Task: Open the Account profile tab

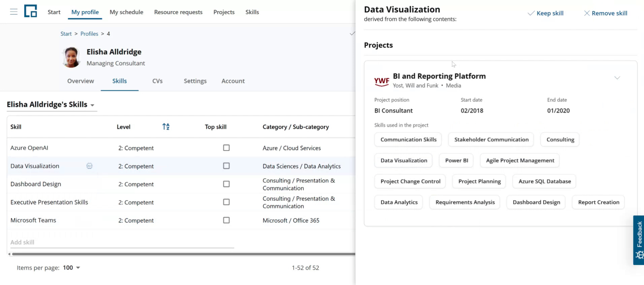Action: (233, 81)
